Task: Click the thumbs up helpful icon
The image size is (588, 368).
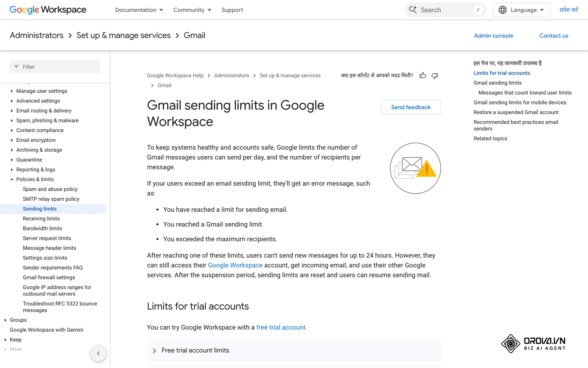Action: [423, 75]
